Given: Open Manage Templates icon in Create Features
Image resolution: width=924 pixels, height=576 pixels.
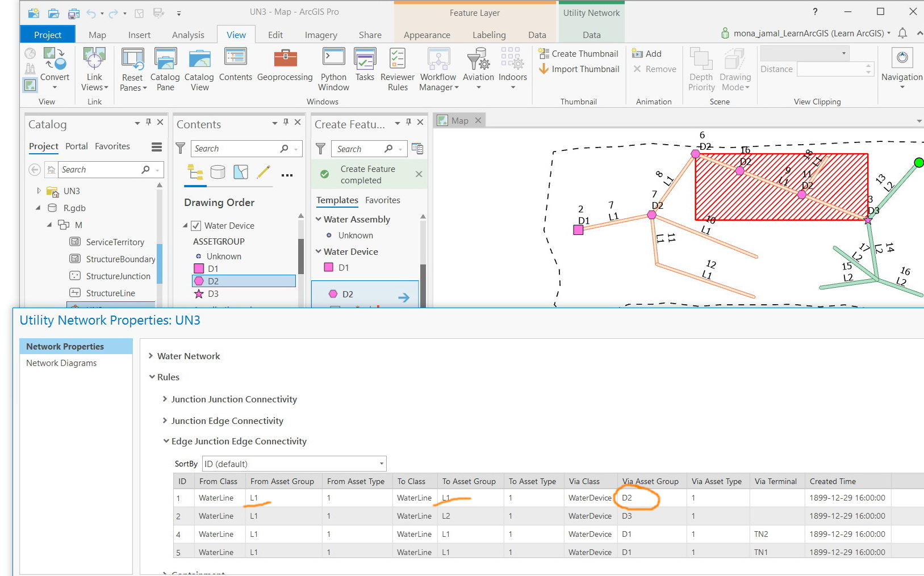Looking at the screenshot, I should pyautogui.click(x=417, y=149).
